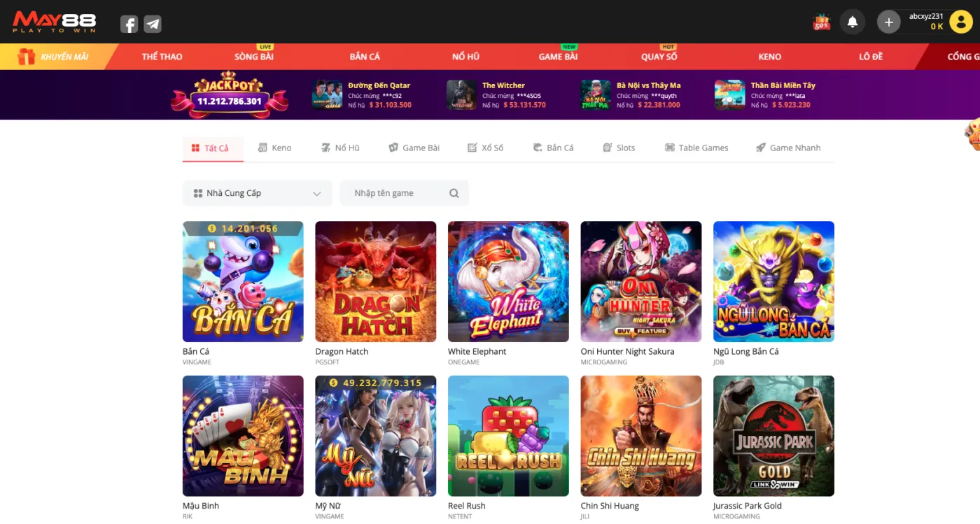980x524 pixels.
Task: Open the Telegram channel icon
Action: (x=153, y=24)
